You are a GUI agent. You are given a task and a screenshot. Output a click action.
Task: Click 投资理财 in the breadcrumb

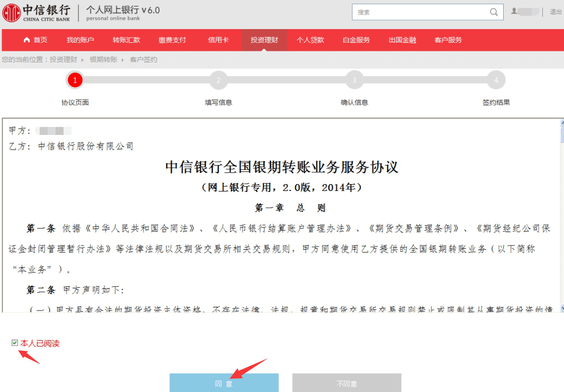pyautogui.click(x=63, y=59)
